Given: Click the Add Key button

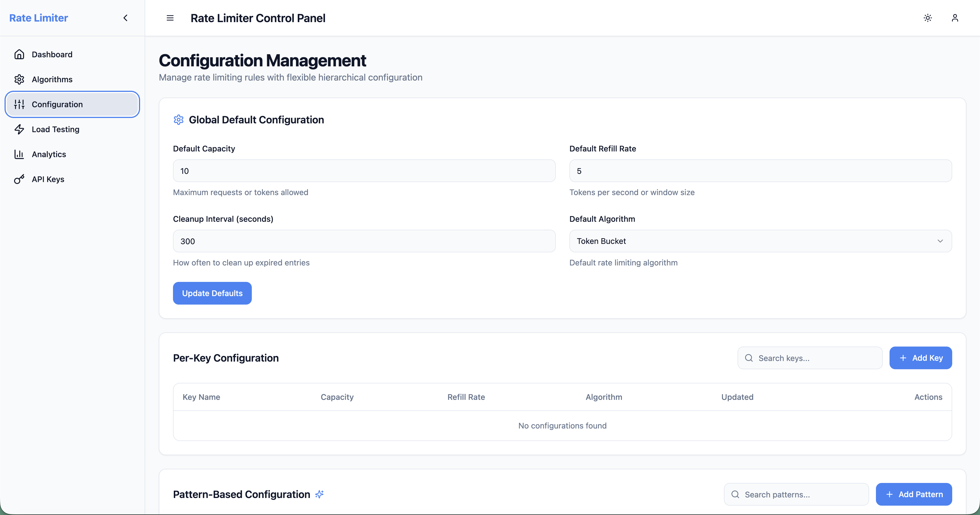Looking at the screenshot, I should 921,358.
